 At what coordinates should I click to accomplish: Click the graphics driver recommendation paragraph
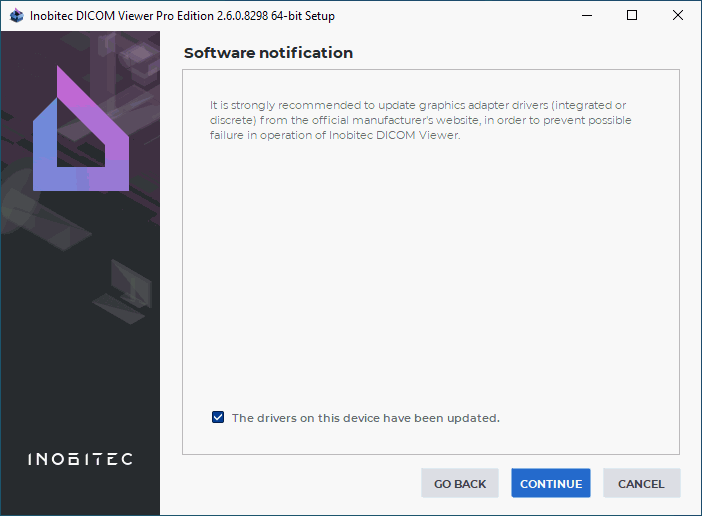[x=420, y=120]
